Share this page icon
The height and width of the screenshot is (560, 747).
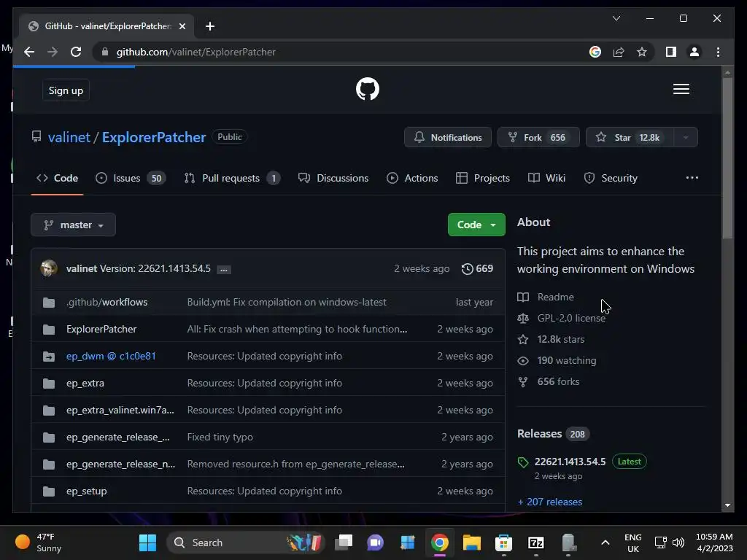pyautogui.click(x=619, y=52)
